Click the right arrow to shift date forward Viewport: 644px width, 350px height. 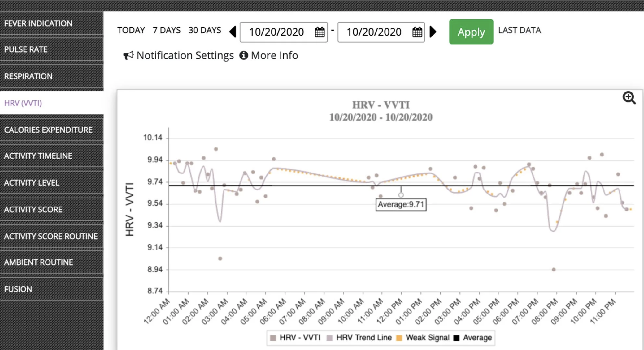click(433, 32)
